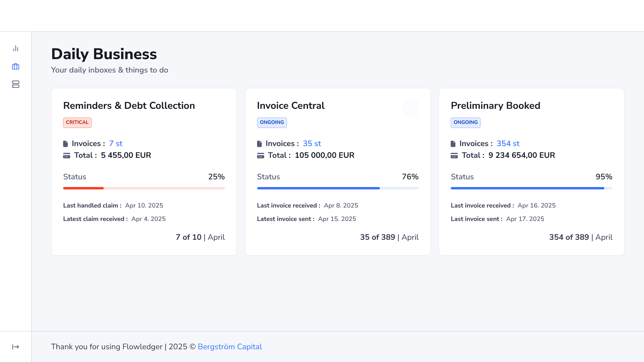Open the 7 st invoices link
644x362 pixels.
click(115, 143)
